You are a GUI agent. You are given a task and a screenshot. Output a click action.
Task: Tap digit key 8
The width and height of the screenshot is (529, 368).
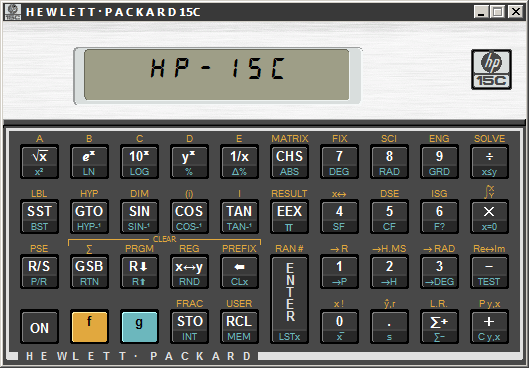click(389, 162)
